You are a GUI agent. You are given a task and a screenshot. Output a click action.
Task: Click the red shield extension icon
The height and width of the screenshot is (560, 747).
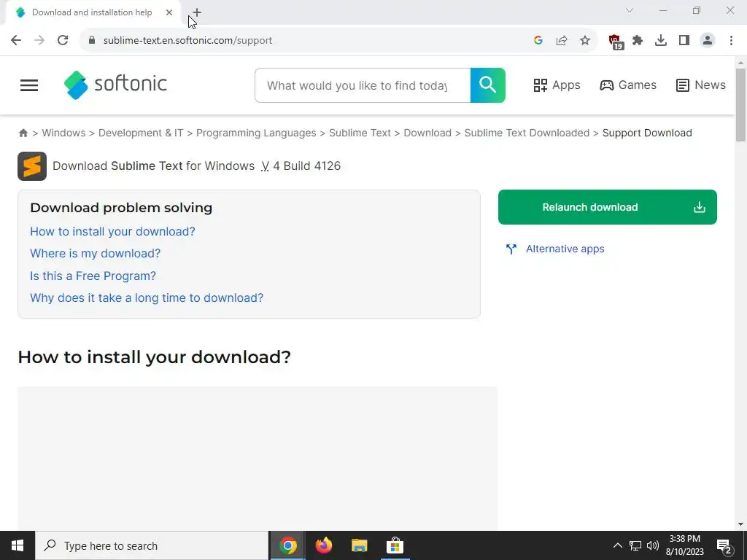pyautogui.click(x=616, y=42)
